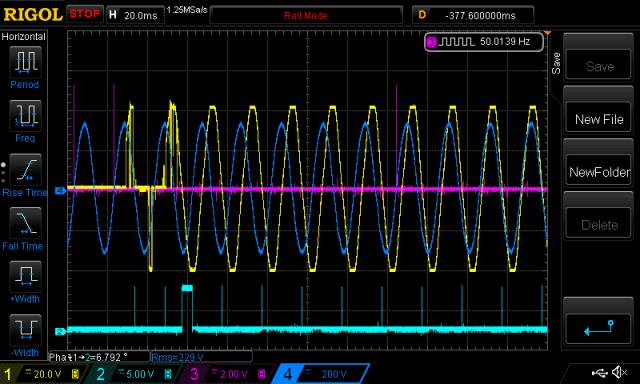
Task: Click the Delete button
Action: click(599, 225)
